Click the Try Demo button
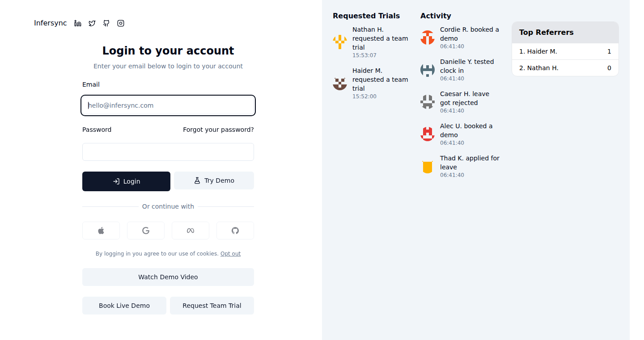This screenshot has width=644, height=340. pos(214,180)
